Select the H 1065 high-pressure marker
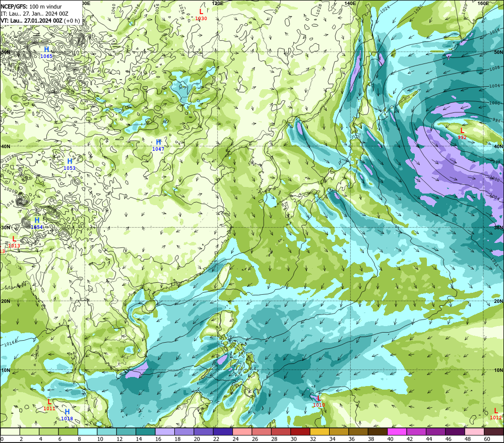Image resolution: width=504 pixels, height=443 pixels. (46, 52)
